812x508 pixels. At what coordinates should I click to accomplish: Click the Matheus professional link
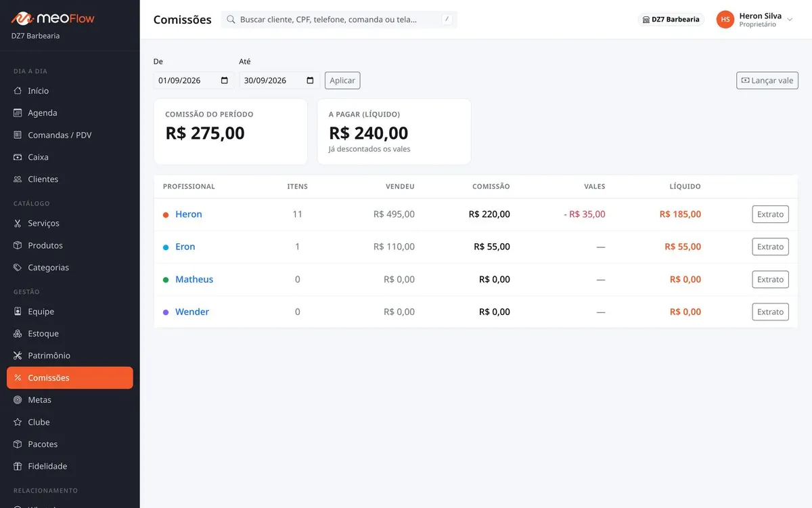point(194,279)
